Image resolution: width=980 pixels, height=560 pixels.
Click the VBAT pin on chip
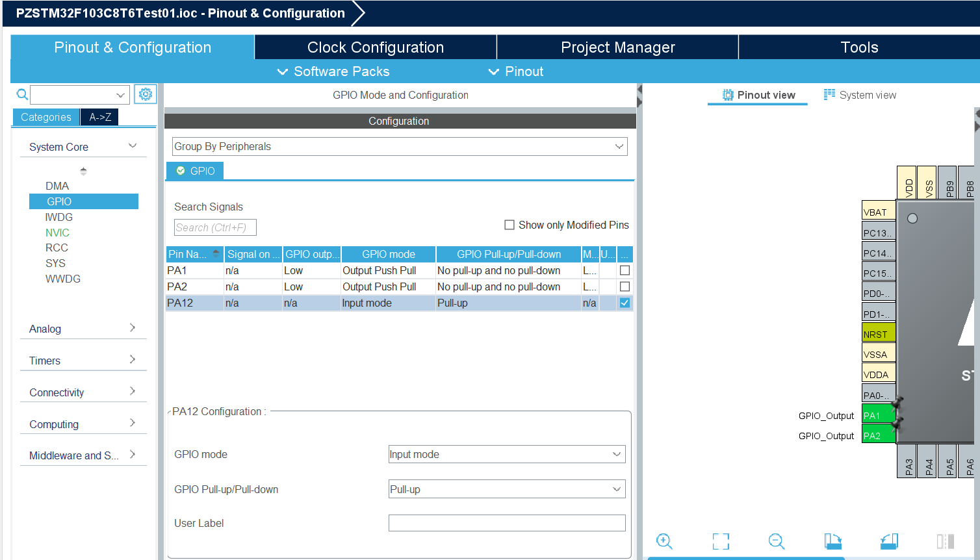point(879,212)
